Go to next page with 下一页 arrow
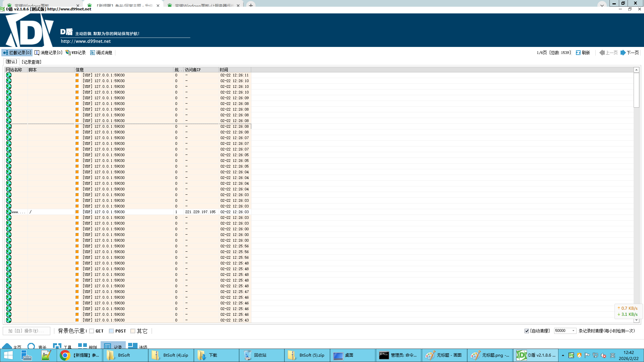 point(623,53)
